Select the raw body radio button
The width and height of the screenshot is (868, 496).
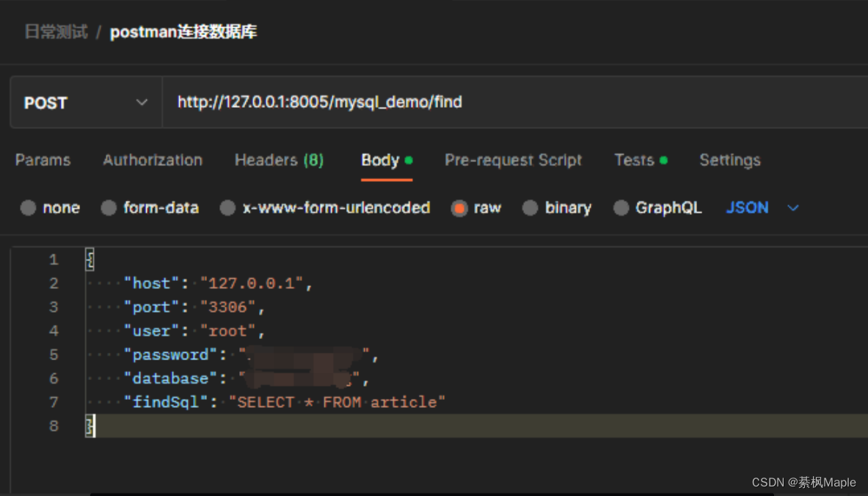pyautogui.click(x=459, y=208)
